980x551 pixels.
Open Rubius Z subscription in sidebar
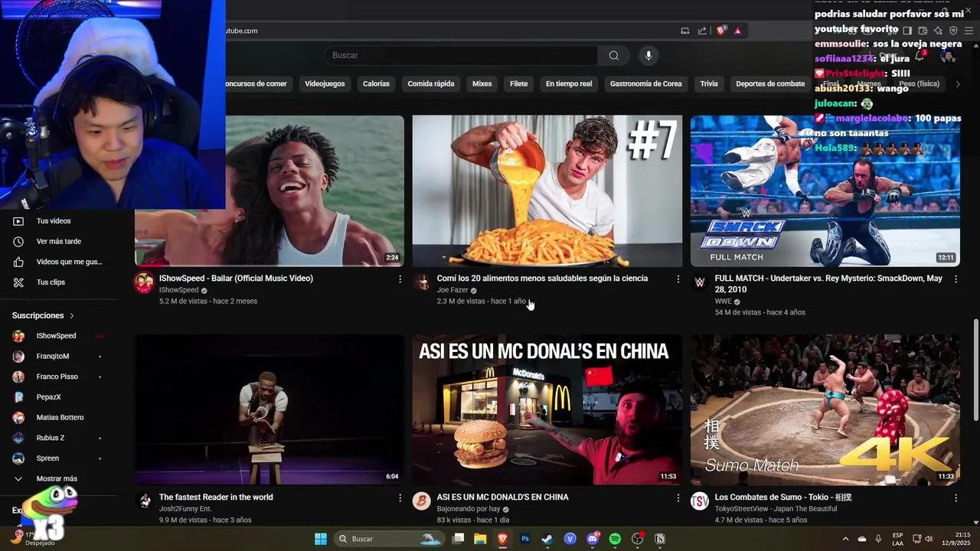tap(57, 438)
